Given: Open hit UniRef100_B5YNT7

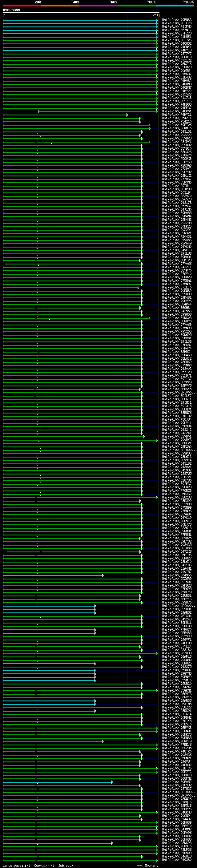Looking at the screenshot, I should click(x=176, y=30).
